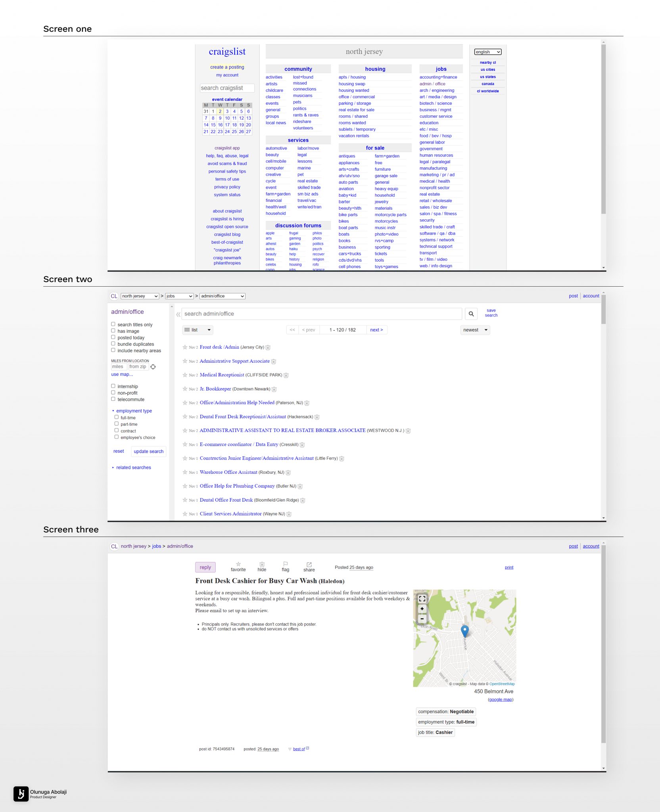Hide the Office Help for Plumbing Company posting
This screenshot has height=812, width=660.
point(300,486)
